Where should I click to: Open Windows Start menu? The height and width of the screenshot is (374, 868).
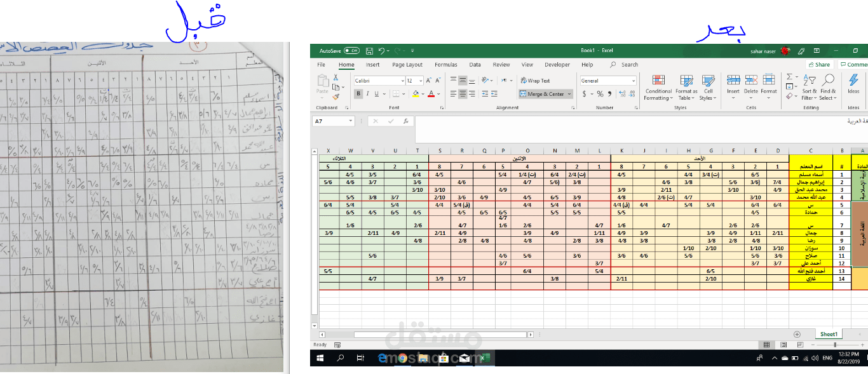pos(321,358)
